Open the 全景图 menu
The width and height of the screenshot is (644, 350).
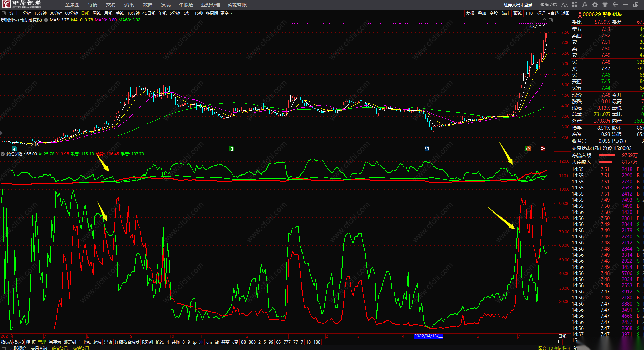tap(72, 5)
